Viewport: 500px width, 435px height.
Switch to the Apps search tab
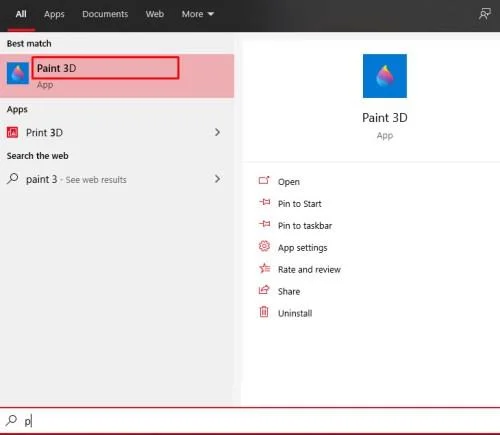point(54,14)
